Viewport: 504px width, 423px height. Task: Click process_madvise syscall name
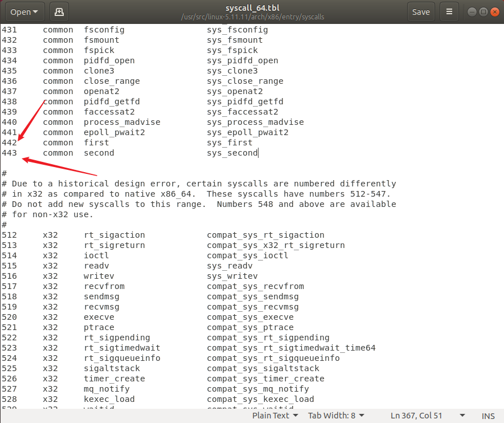pyautogui.click(x=122, y=122)
